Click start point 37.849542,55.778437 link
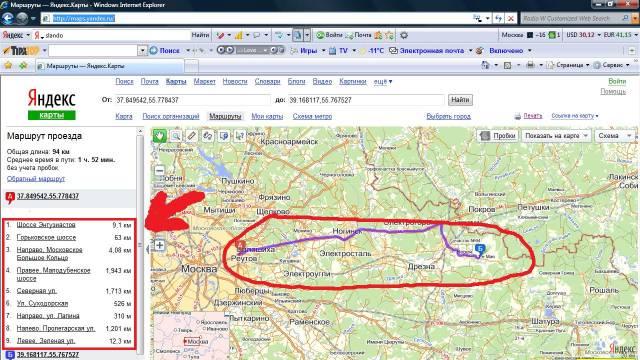Image resolution: width=640 pixels, height=360 pixels. click(48, 196)
